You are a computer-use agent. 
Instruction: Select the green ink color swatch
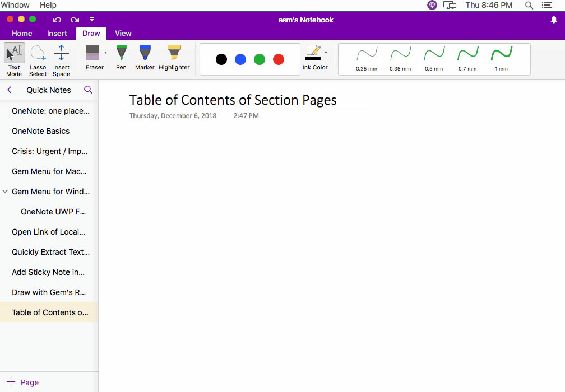click(258, 59)
